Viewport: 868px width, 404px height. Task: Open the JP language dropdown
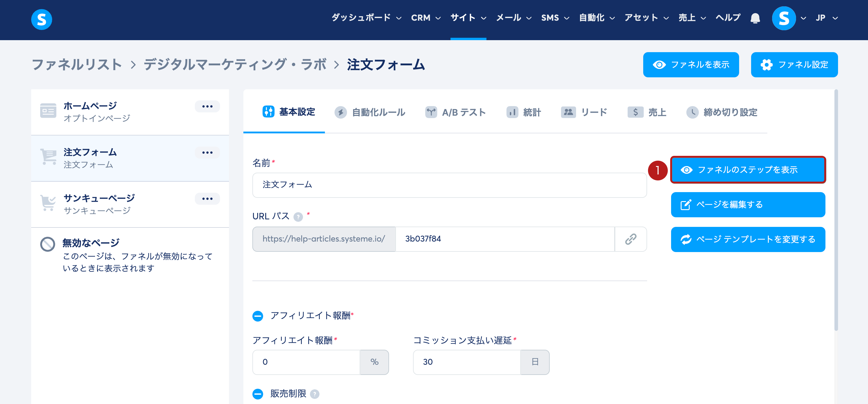coord(827,18)
